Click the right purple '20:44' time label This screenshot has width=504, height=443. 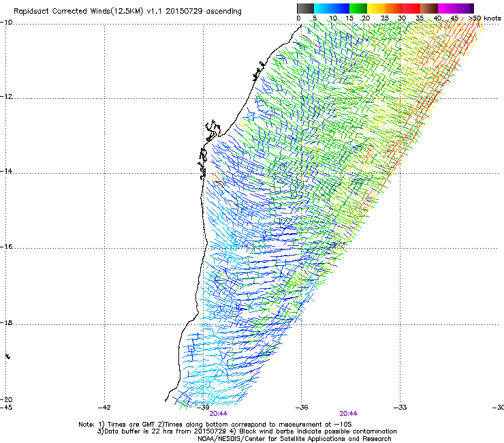349,414
